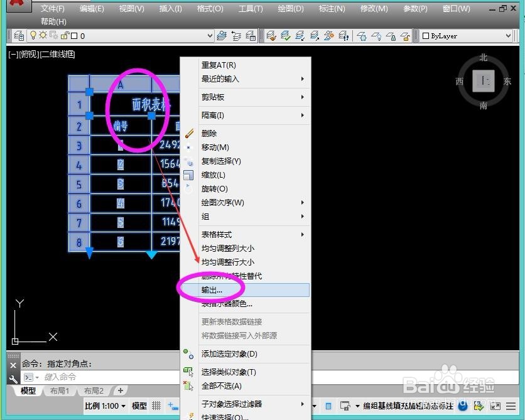Click the layer icon with starburst

[329, 36]
